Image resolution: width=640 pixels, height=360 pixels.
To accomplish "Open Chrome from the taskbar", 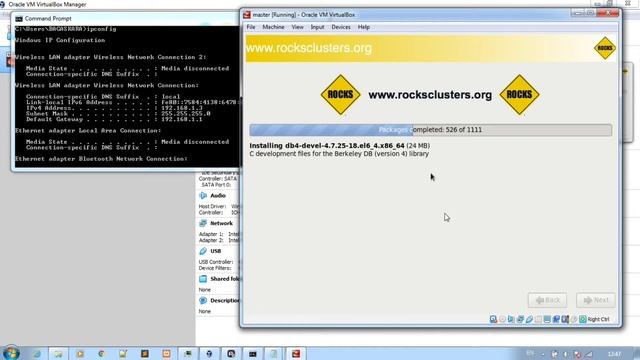I will [101, 353].
